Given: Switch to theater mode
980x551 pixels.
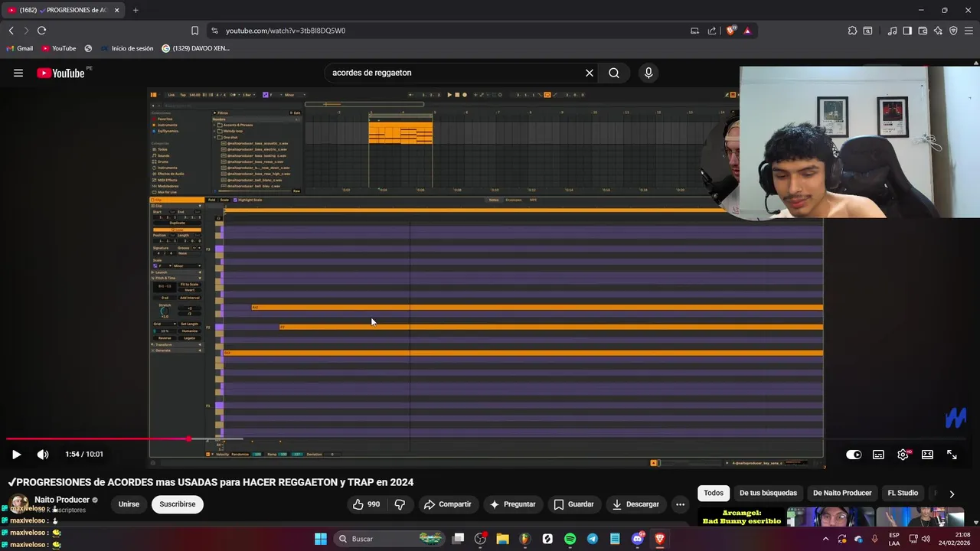Looking at the screenshot, I should (x=927, y=454).
